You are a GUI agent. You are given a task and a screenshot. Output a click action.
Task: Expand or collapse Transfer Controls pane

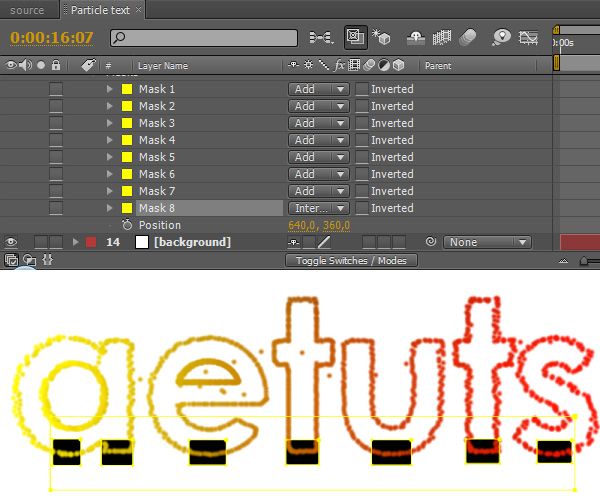pos(29,260)
